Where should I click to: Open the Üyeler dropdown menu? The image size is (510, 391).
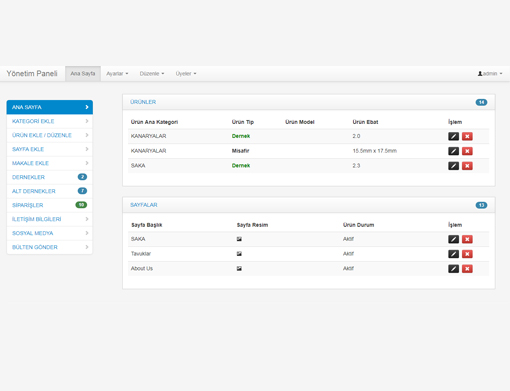(x=186, y=74)
